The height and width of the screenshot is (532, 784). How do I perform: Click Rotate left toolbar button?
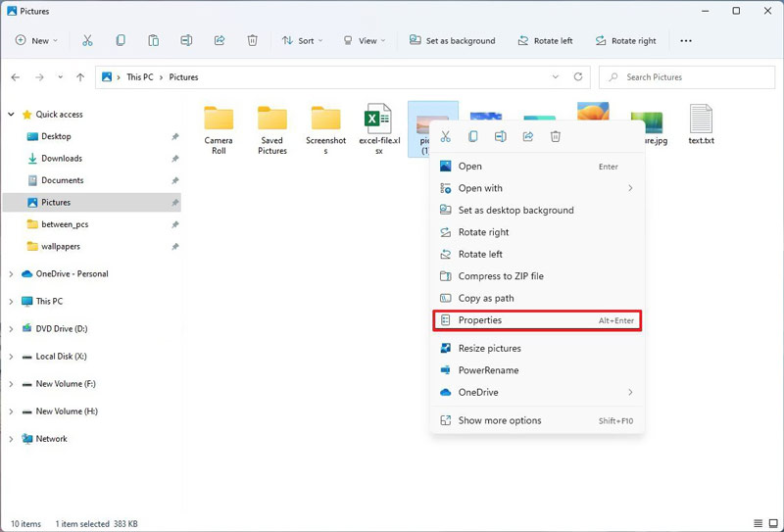tap(545, 40)
